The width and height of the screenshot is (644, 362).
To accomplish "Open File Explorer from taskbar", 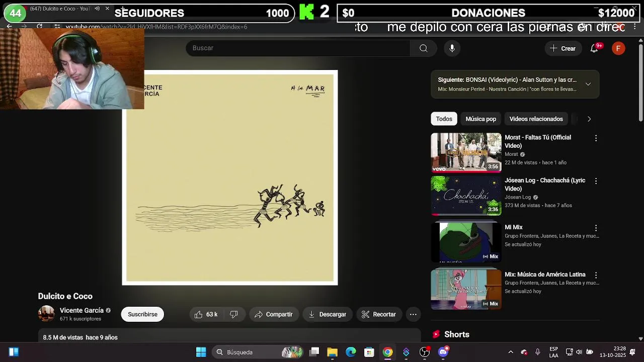I will (332, 352).
